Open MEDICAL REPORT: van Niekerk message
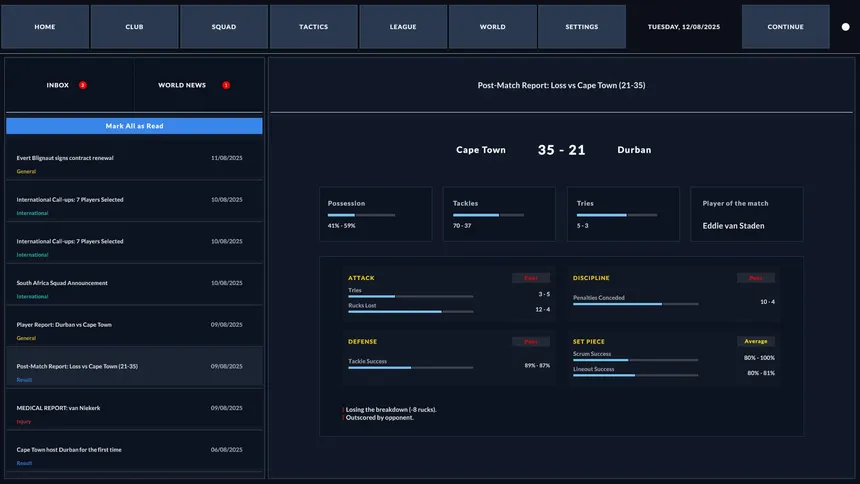The width and height of the screenshot is (860, 484). click(134, 409)
